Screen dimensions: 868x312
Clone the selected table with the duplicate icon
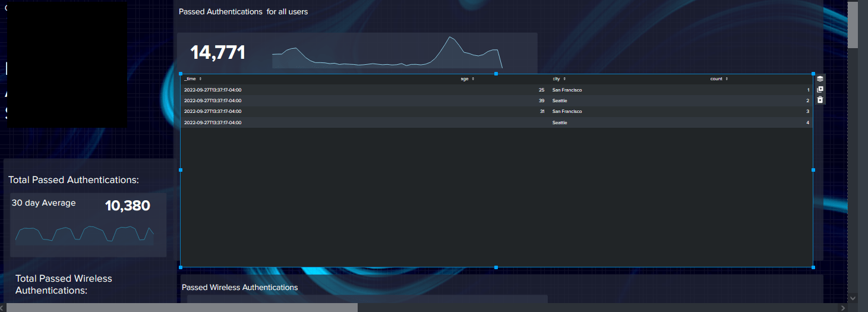click(820, 89)
